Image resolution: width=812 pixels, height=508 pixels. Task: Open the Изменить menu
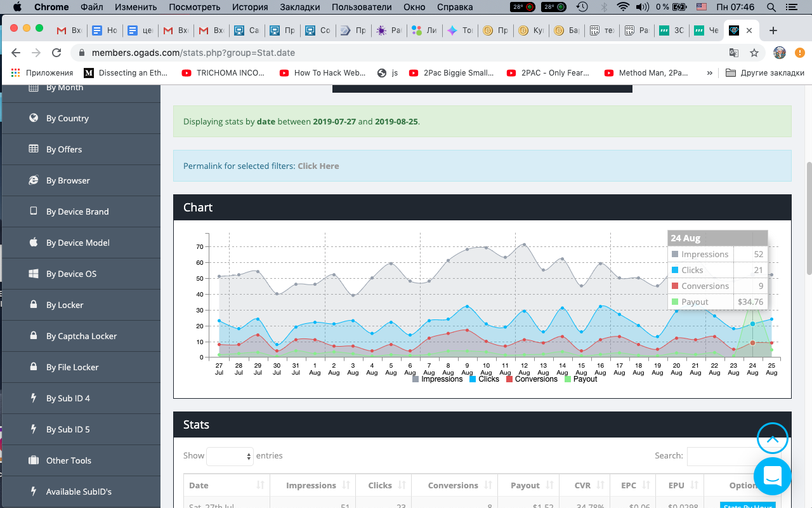point(136,7)
